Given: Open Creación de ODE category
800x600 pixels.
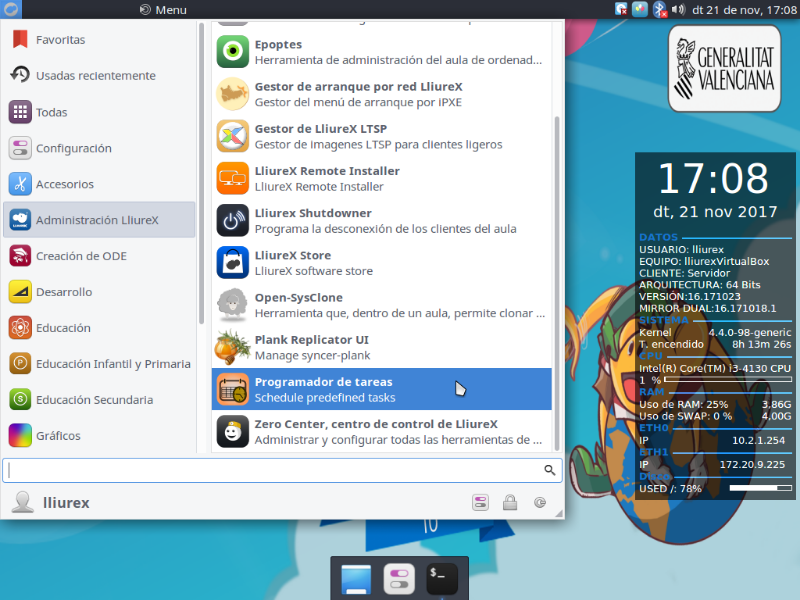Looking at the screenshot, I should [x=99, y=256].
